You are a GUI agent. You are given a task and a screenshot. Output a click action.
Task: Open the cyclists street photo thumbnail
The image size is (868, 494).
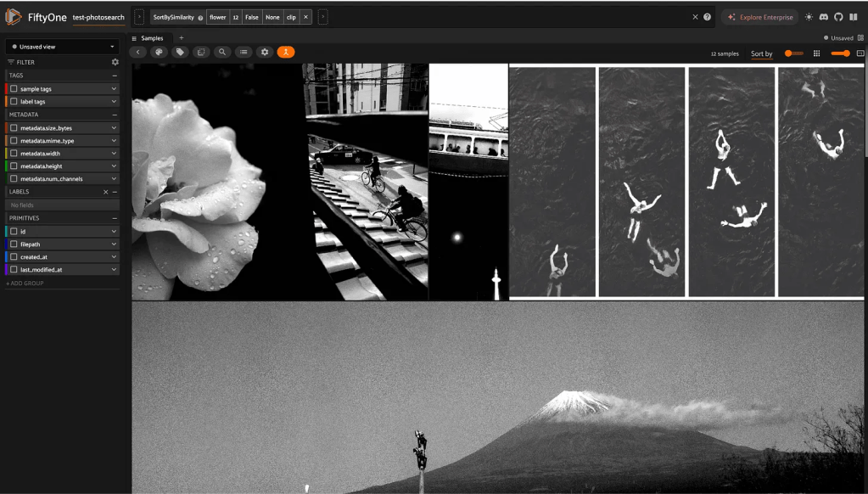(x=366, y=182)
